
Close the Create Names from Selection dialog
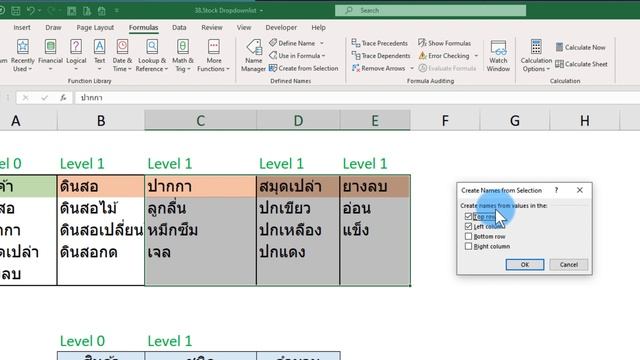pos(580,190)
